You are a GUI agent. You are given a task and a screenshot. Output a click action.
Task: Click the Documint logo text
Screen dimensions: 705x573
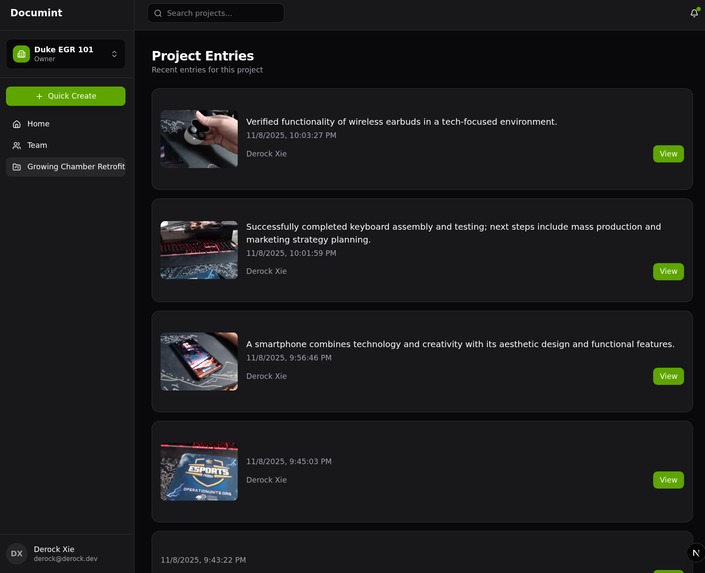click(36, 13)
